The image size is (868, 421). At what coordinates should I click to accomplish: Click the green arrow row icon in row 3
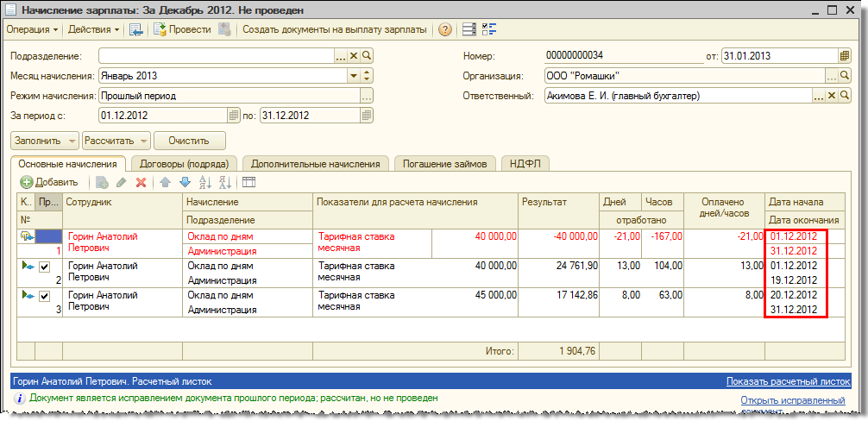(28, 296)
